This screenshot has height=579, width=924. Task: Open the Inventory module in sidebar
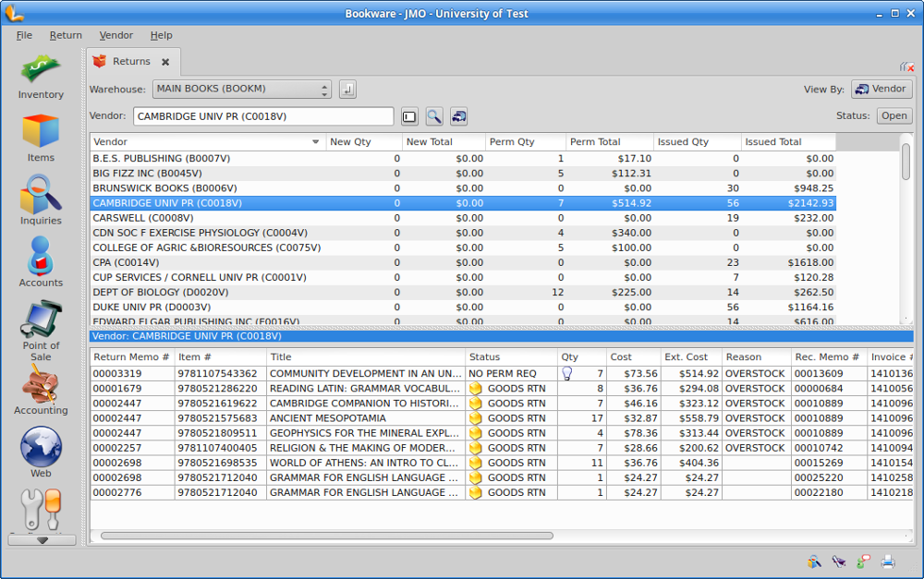coord(41,78)
